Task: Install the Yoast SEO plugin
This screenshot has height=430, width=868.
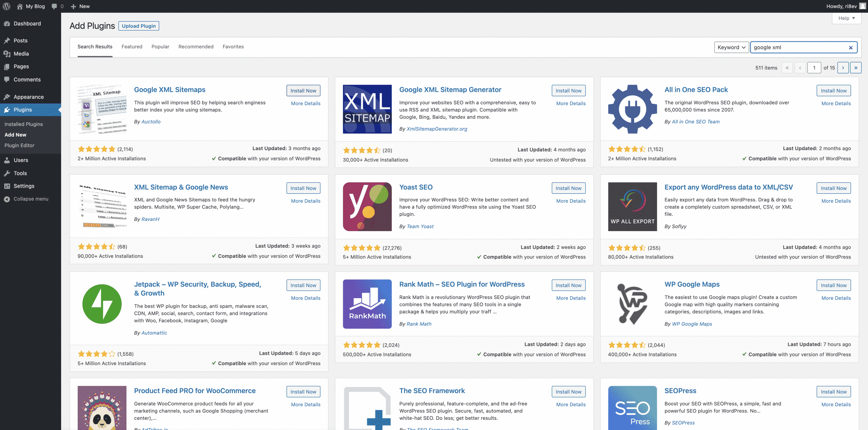Action: 568,188
